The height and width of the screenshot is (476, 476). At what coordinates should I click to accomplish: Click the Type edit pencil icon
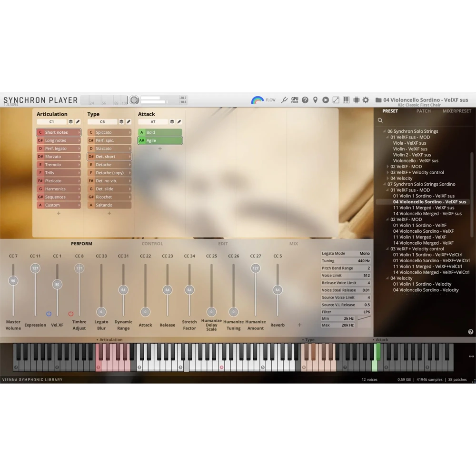coord(129,122)
